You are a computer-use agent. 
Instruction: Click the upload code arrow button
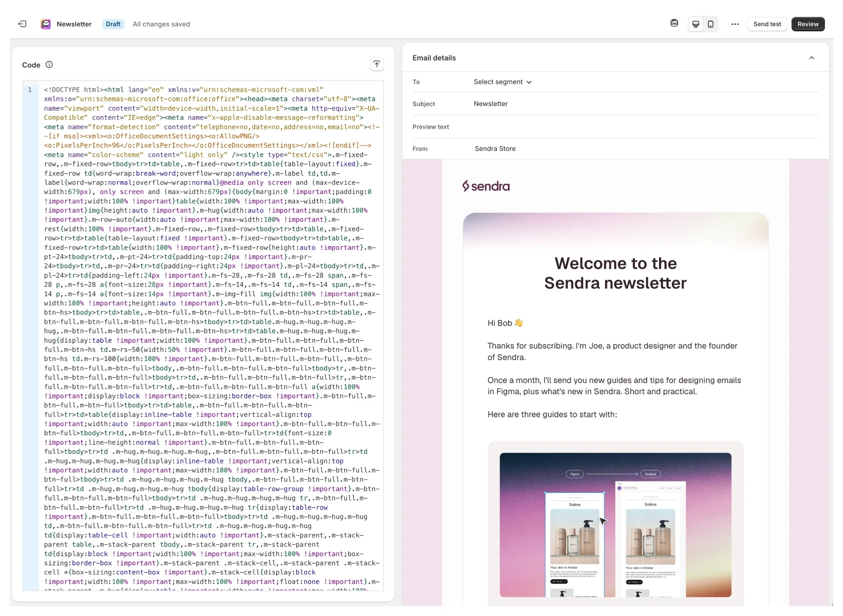377,64
